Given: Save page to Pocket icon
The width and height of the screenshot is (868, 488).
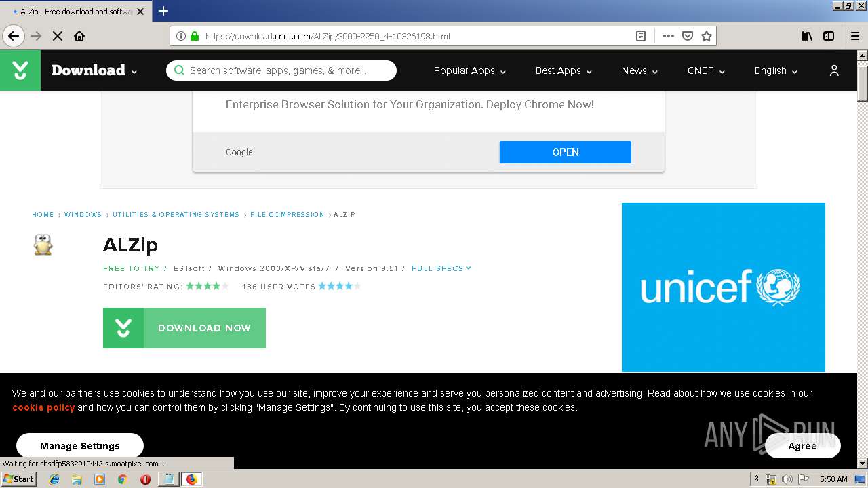Looking at the screenshot, I should [x=688, y=36].
